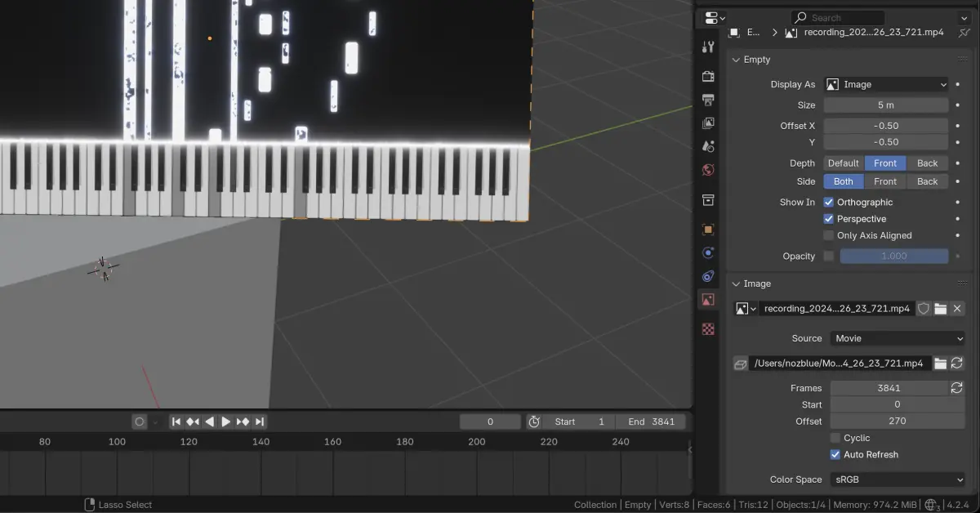Reload the image file path

click(x=957, y=364)
